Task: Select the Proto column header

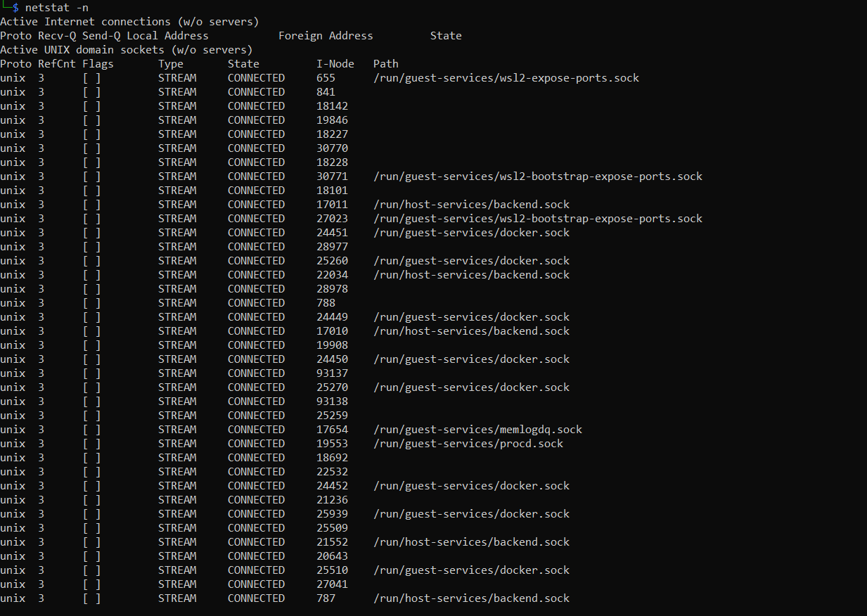Action: click(15, 63)
